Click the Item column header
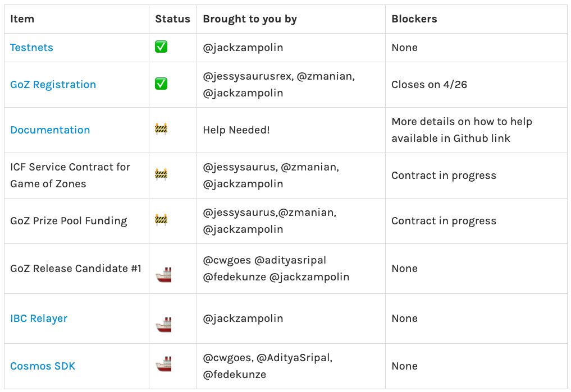Viewport: 571px width, 392px height. point(22,19)
